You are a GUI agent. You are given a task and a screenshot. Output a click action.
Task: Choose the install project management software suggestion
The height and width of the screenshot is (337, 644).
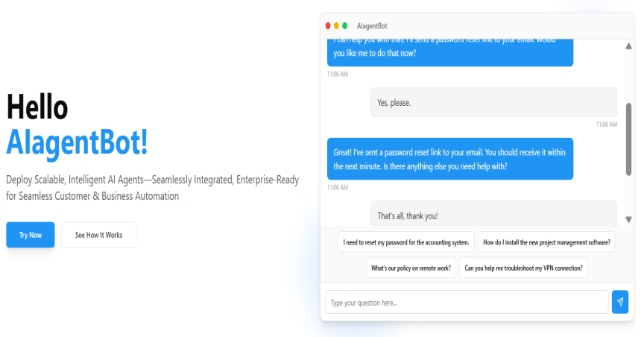point(546,242)
